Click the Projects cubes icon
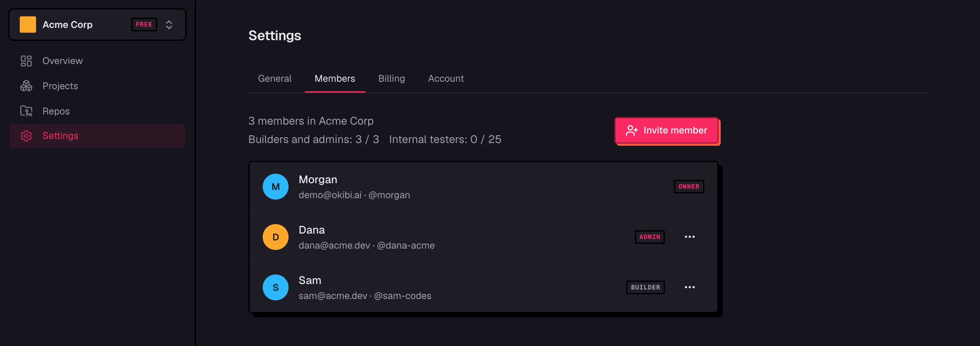 26,86
